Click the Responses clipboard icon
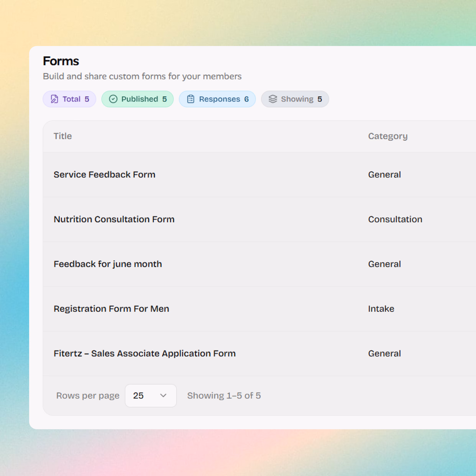Screen dimensions: 476x476 click(x=191, y=99)
